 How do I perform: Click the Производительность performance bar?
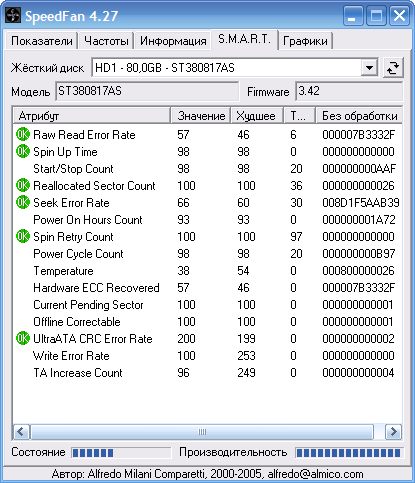pyautogui.click(x=349, y=453)
